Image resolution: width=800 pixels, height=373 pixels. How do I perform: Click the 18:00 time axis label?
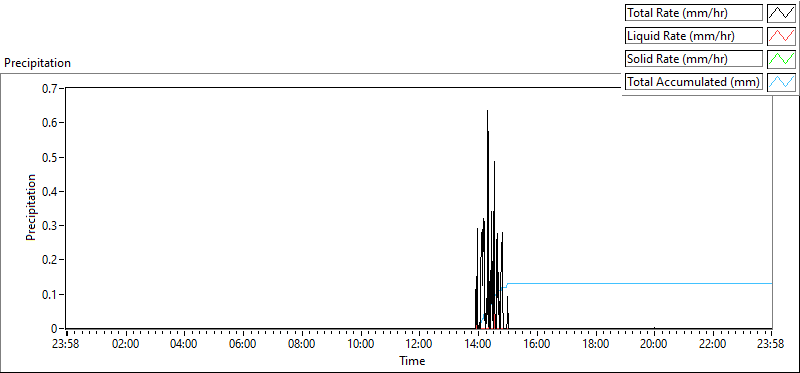click(596, 343)
